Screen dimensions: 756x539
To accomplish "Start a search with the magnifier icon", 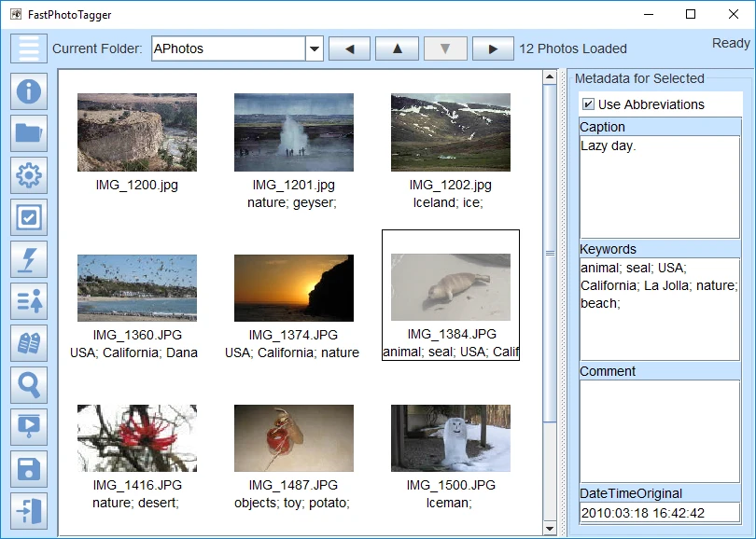I will coord(30,385).
